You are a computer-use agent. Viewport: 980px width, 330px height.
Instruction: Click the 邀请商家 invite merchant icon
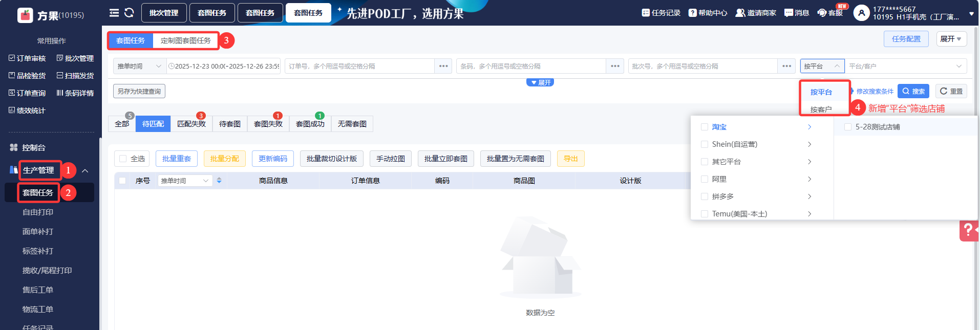(x=740, y=13)
